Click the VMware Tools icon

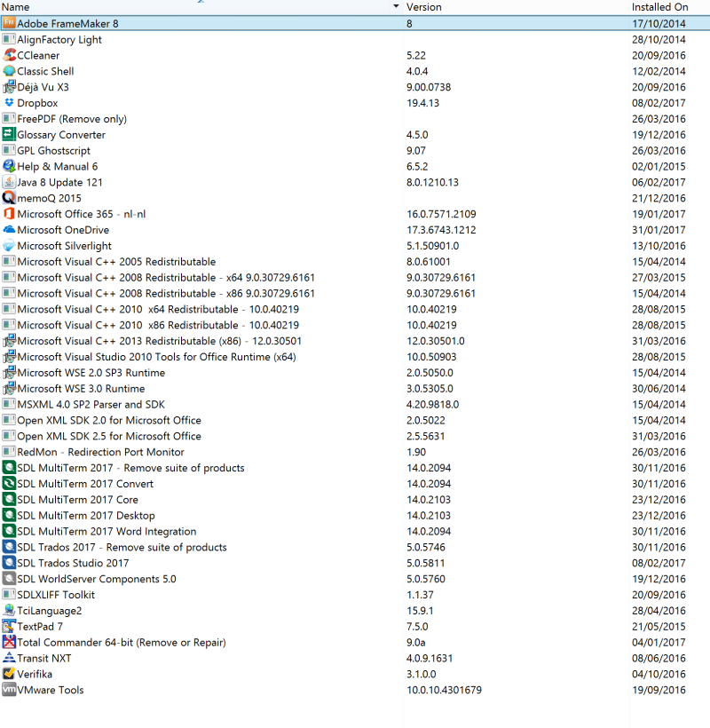(9, 690)
